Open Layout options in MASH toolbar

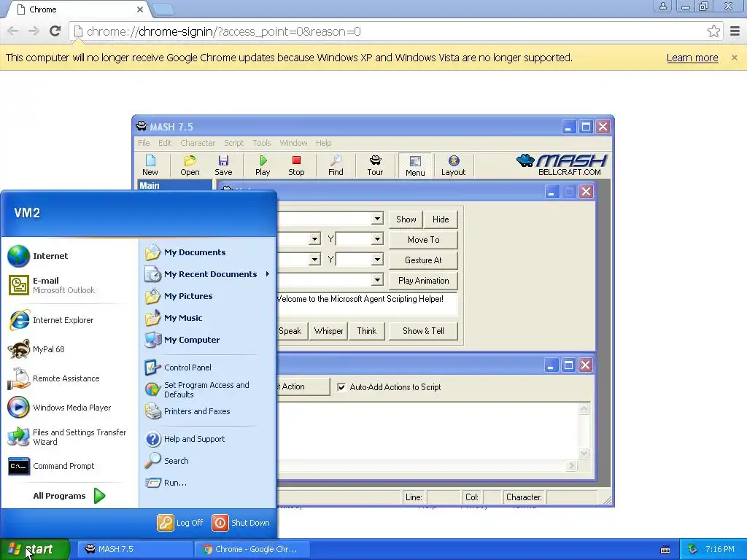click(x=453, y=166)
